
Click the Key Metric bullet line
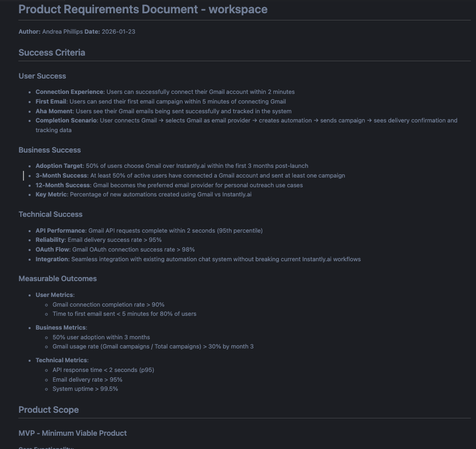(x=143, y=194)
